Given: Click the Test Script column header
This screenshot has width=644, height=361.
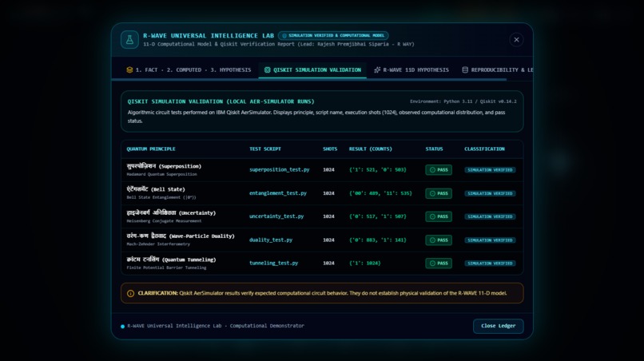Looking at the screenshot, I should click(x=265, y=149).
